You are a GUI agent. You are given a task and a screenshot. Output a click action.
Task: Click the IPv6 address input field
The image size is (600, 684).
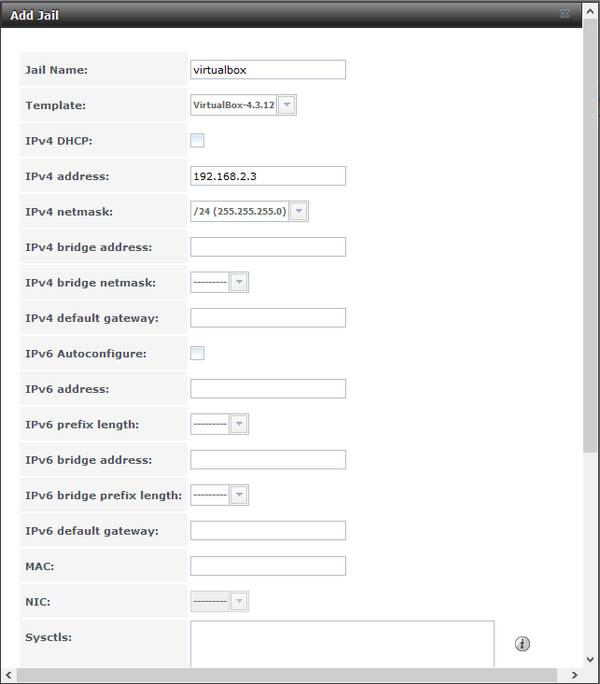tap(268, 389)
